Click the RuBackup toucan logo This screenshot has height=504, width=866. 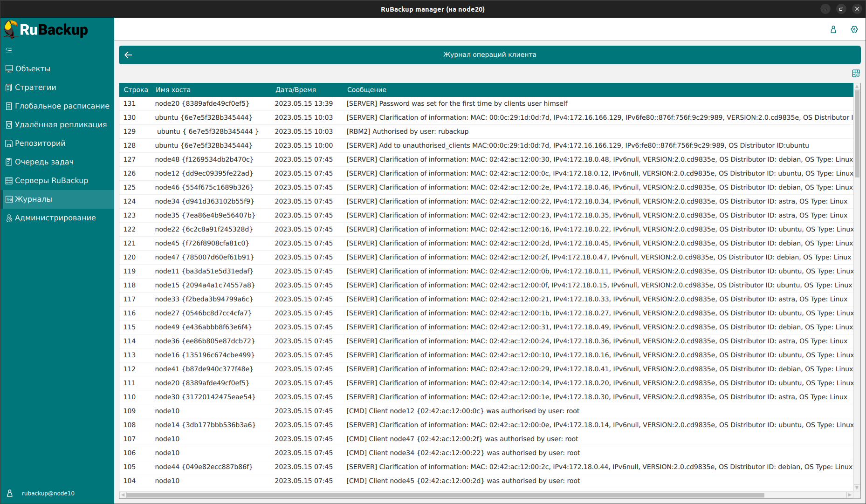point(11,29)
